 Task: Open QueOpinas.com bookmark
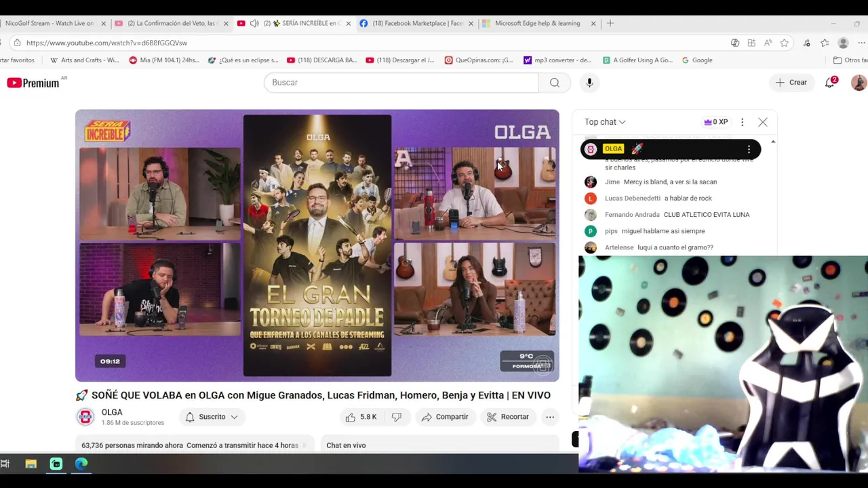(x=479, y=60)
